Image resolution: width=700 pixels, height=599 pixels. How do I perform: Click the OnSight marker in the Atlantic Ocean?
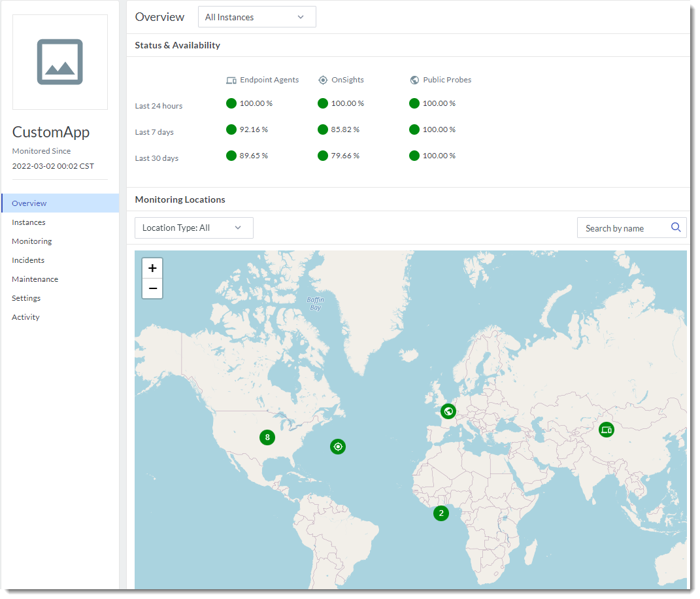tap(338, 447)
